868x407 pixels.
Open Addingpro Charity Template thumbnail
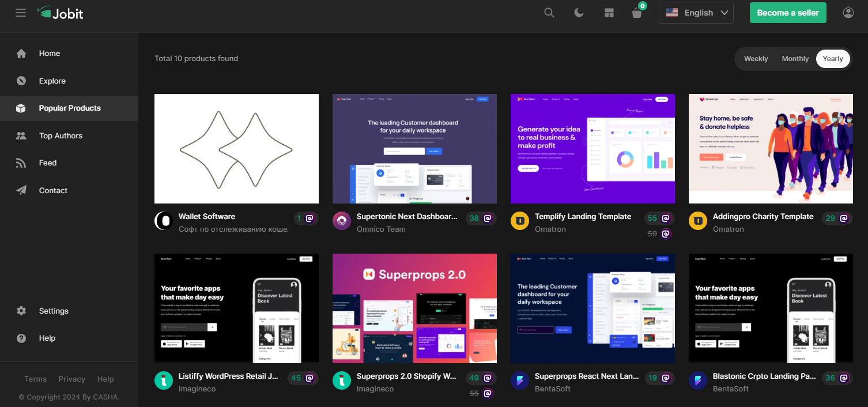pos(771,149)
